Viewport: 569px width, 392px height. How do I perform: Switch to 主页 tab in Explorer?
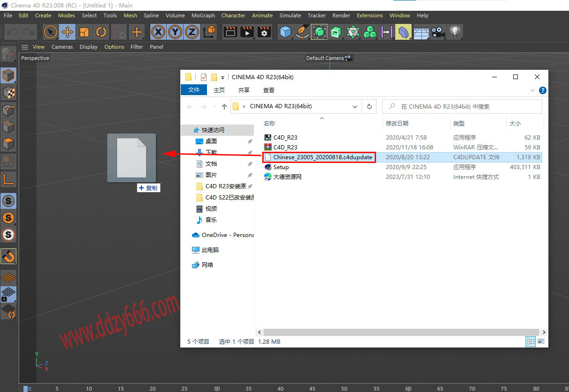click(x=219, y=90)
